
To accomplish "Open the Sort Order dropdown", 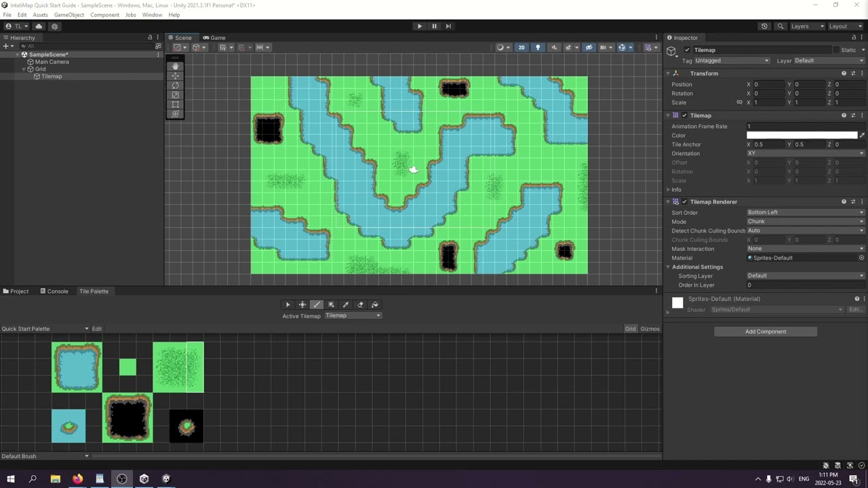I will [806, 213].
